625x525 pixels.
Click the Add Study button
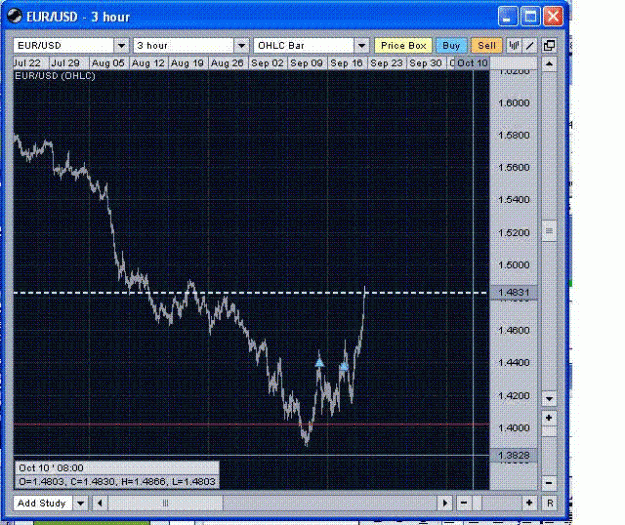point(43,503)
